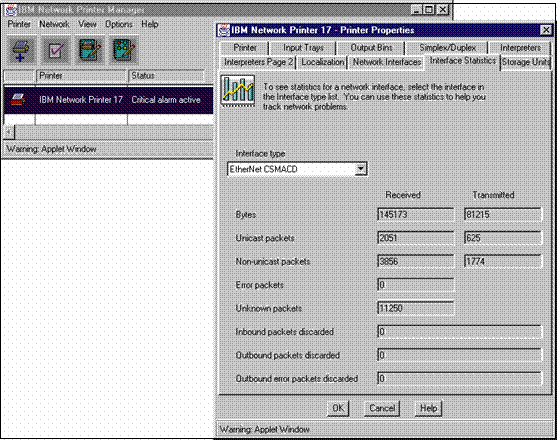The width and height of the screenshot is (557, 440).
Task: Click the Add Printer toolbar icon
Action: coord(21,50)
